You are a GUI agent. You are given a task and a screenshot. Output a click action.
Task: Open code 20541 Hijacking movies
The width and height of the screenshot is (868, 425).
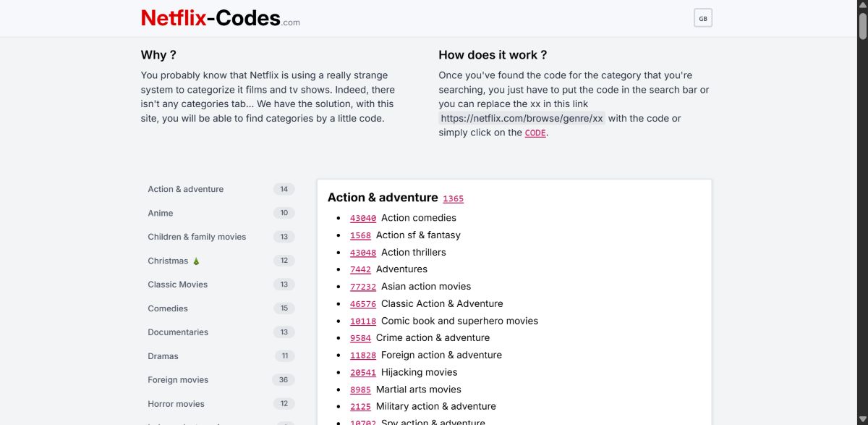(x=363, y=371)
